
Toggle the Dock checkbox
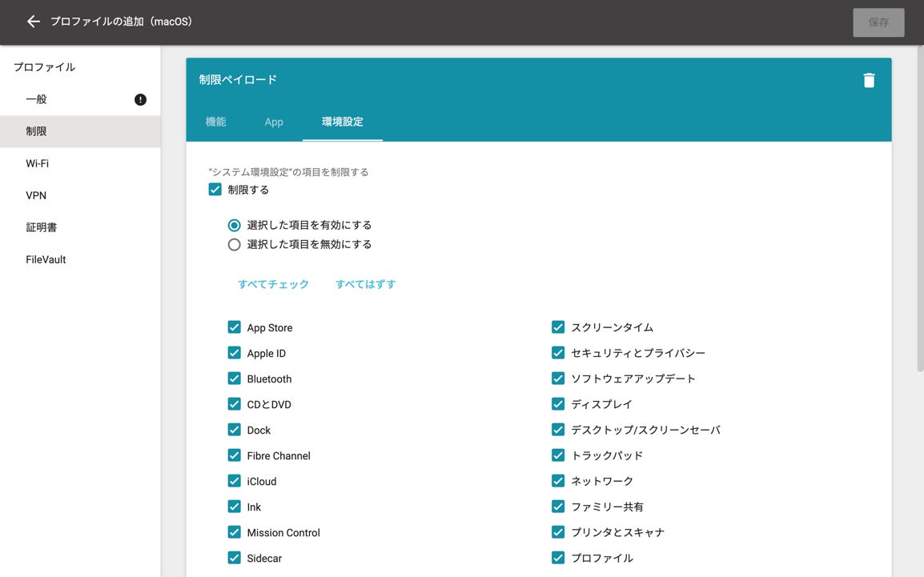point(234,430)
